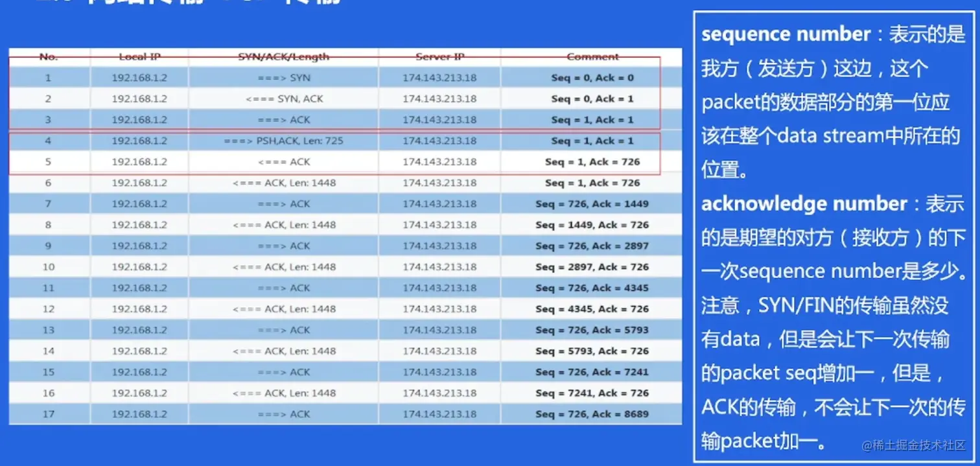Screen dimensions: 980x466
Task: Select the "SYN/ACK/Length" column header
Action: point(284,57)
